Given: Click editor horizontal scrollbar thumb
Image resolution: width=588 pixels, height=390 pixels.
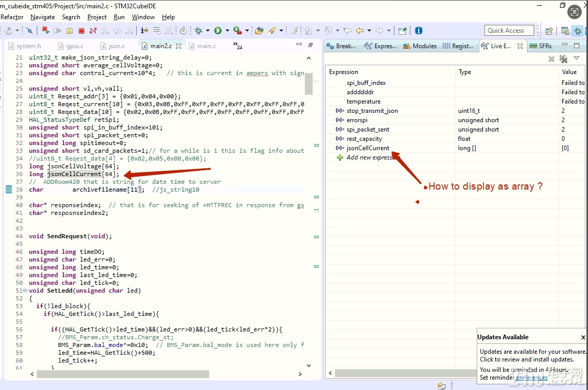Looking at the screenshot, I should pyautogui.click(x=123, y=374).
